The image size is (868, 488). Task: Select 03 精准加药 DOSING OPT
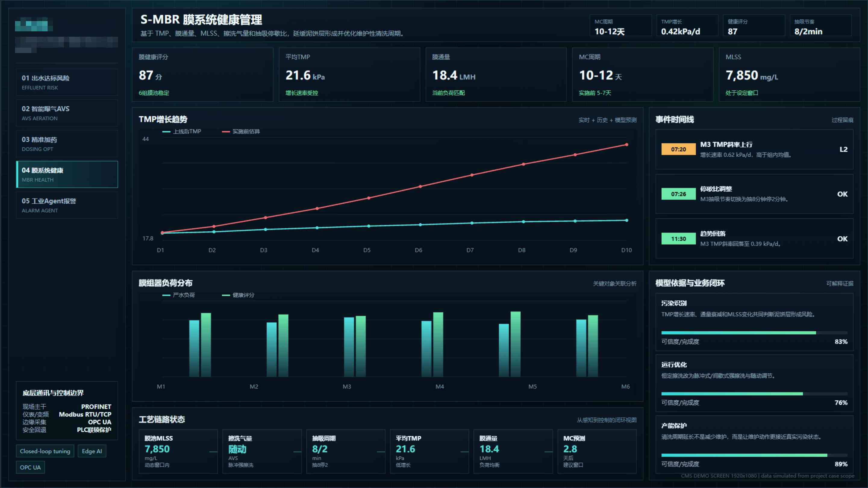point(67,144)
